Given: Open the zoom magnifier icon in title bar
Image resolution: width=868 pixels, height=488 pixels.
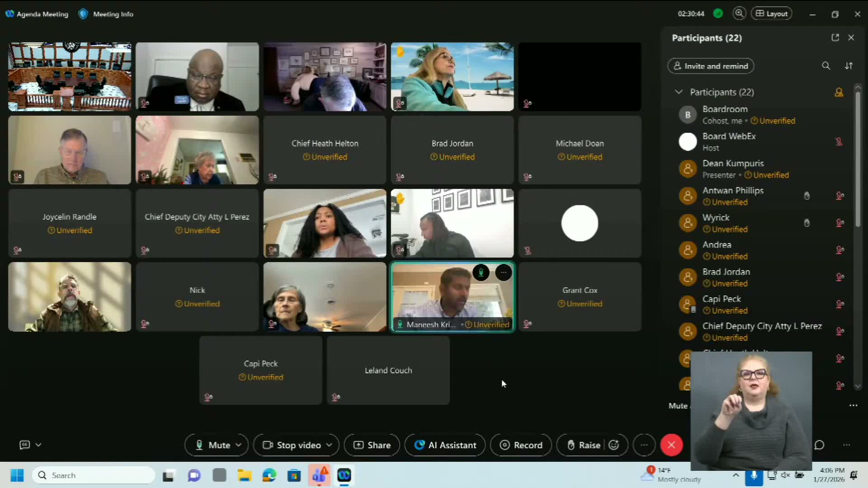Looking at the screenshot, I should click(x=739, y=14).
